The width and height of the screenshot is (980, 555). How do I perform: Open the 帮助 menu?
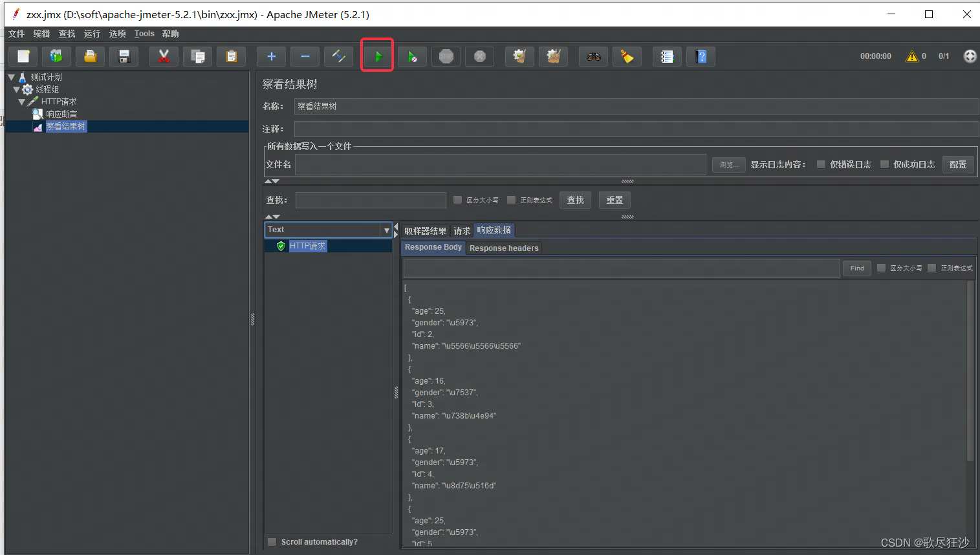click(170, 34)
